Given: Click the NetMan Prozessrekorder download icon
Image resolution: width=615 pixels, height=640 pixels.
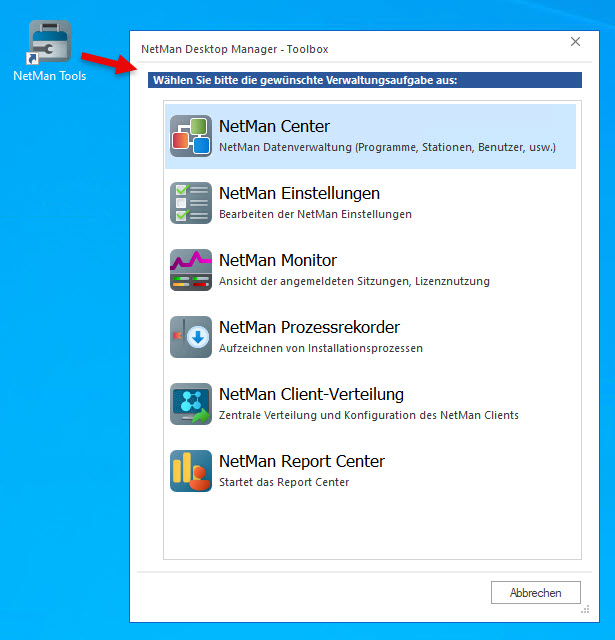Looking at the screenshot, I should [x=190, y=337].
